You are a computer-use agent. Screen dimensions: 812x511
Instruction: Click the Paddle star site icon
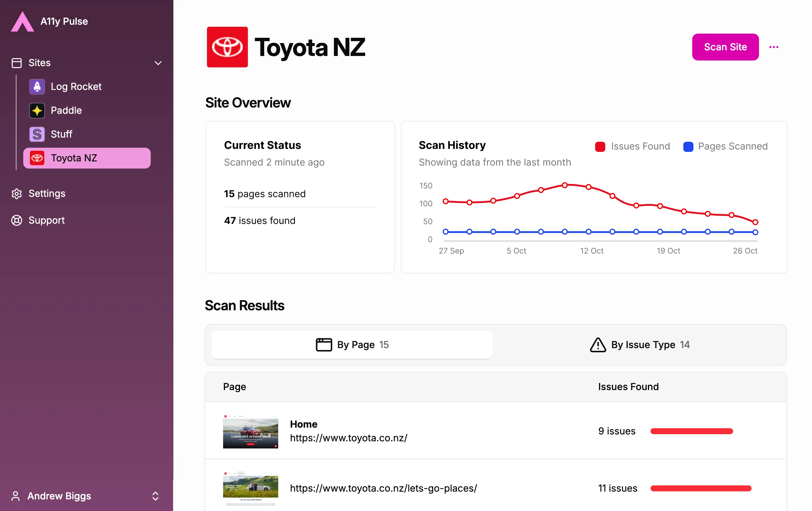point(37,110)
